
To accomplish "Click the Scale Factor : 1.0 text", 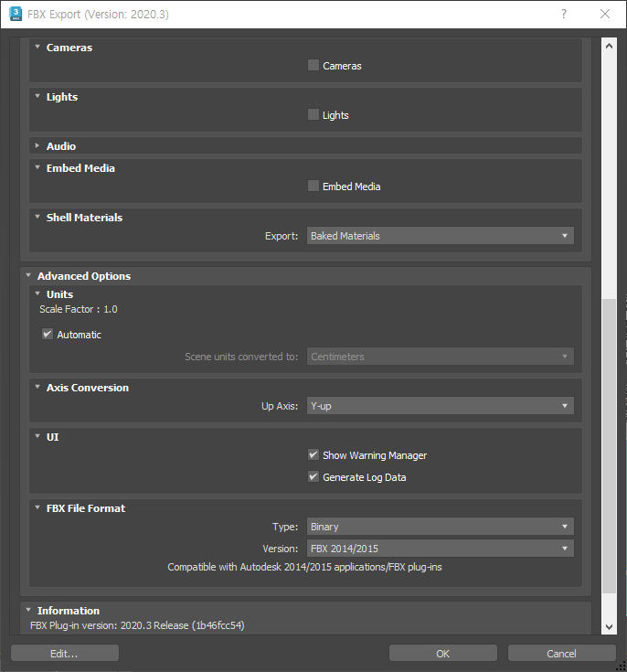I will 79,309.
